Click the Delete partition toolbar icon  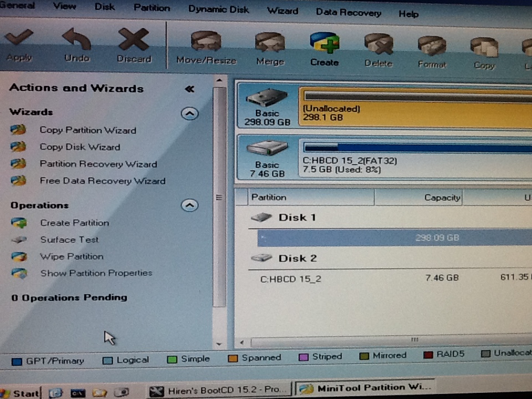(x=378, y=44)
